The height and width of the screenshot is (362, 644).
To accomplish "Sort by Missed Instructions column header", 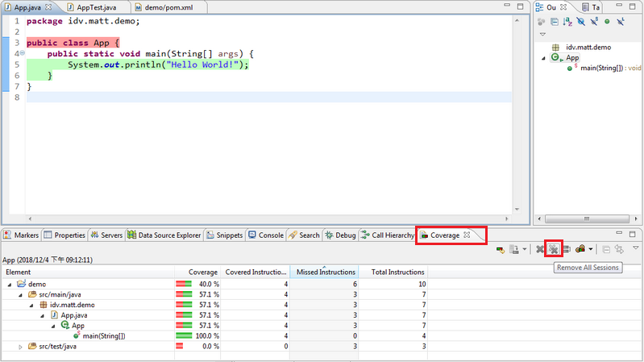I will [325, 273].
